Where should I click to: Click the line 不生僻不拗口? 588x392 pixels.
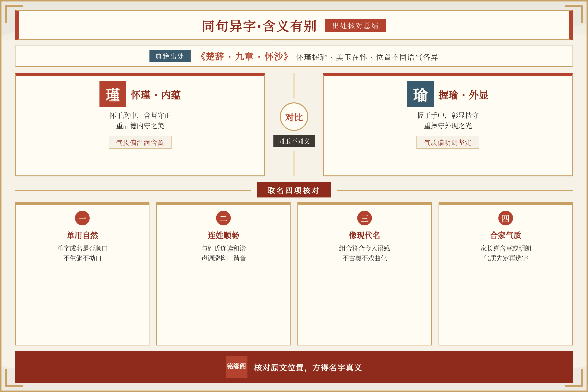click(x=82, y=258)
